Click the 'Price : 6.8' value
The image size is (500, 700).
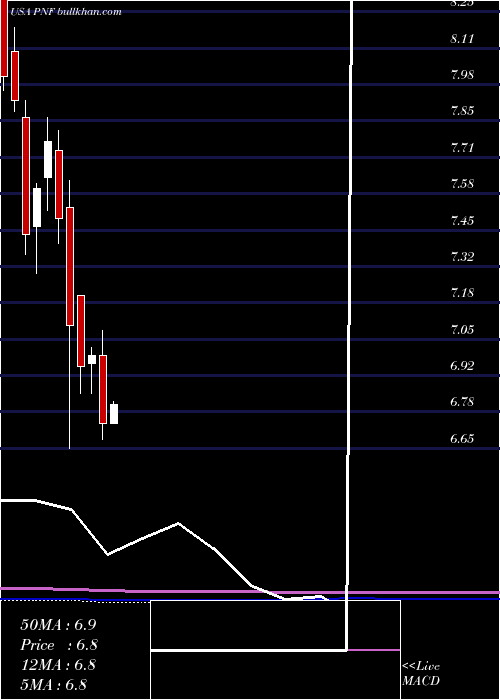59,645
